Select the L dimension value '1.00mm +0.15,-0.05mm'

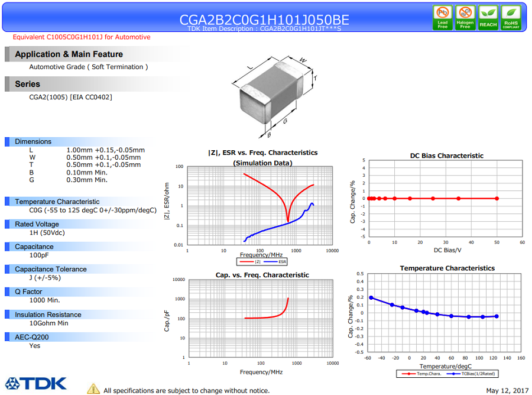(x=106, y=150)
